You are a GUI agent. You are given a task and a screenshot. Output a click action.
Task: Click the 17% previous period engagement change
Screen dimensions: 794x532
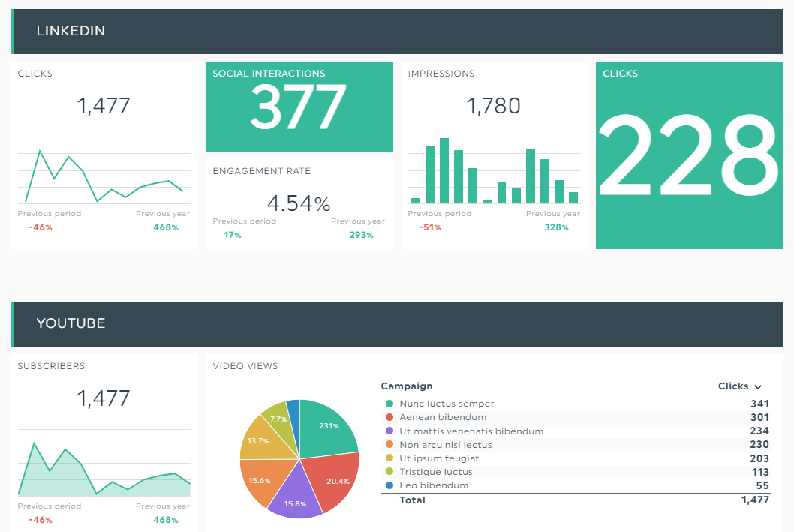pos(233,236)
